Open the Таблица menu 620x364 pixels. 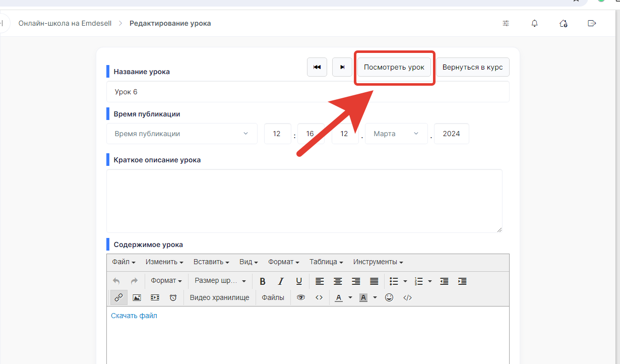pos(326,262)
